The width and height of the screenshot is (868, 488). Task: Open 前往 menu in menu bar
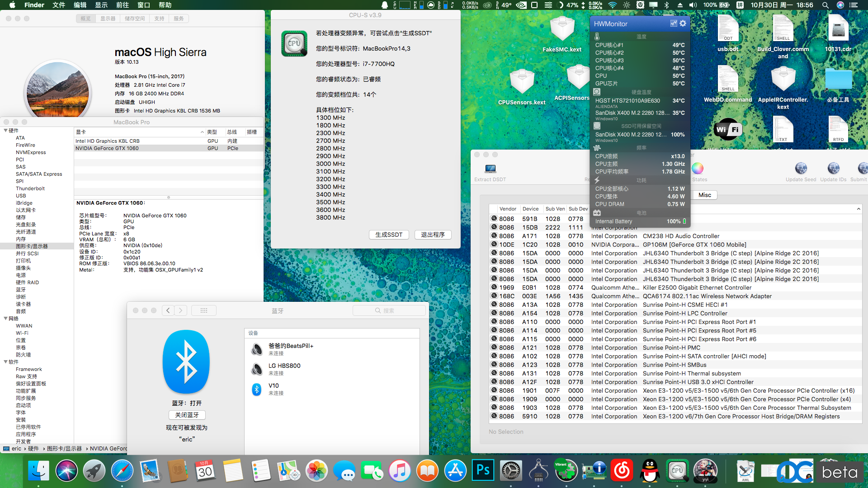coord(123,5)
